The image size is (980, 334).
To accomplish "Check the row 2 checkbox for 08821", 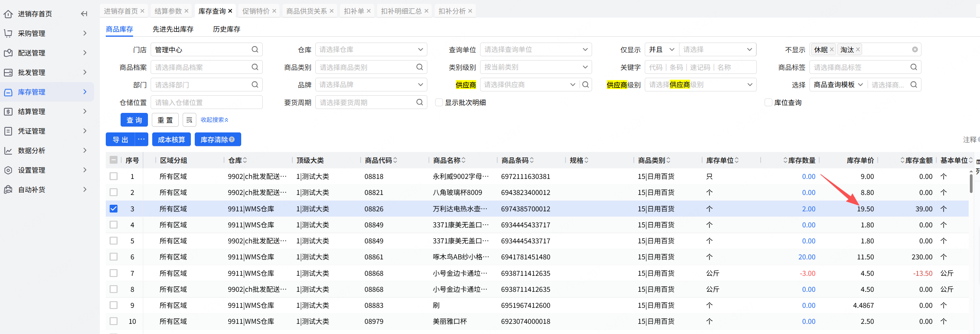I will click(114, 192).
